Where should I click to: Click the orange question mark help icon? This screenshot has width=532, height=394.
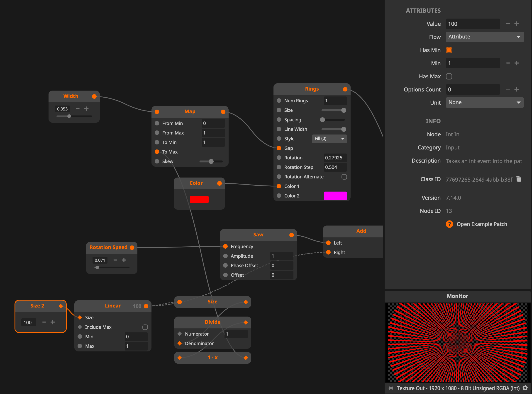click(x=449, y=224)
